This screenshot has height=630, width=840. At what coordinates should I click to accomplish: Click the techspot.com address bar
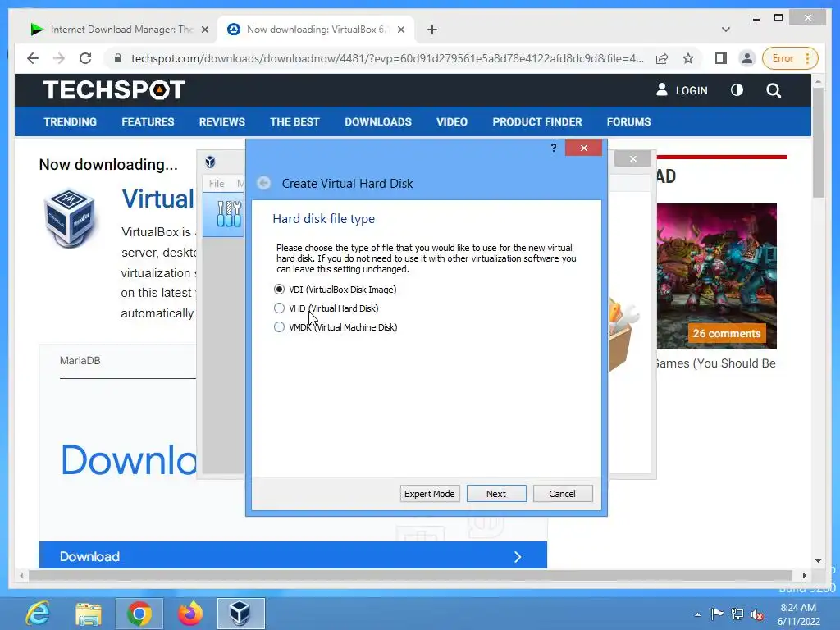click(x=387, y=58)
